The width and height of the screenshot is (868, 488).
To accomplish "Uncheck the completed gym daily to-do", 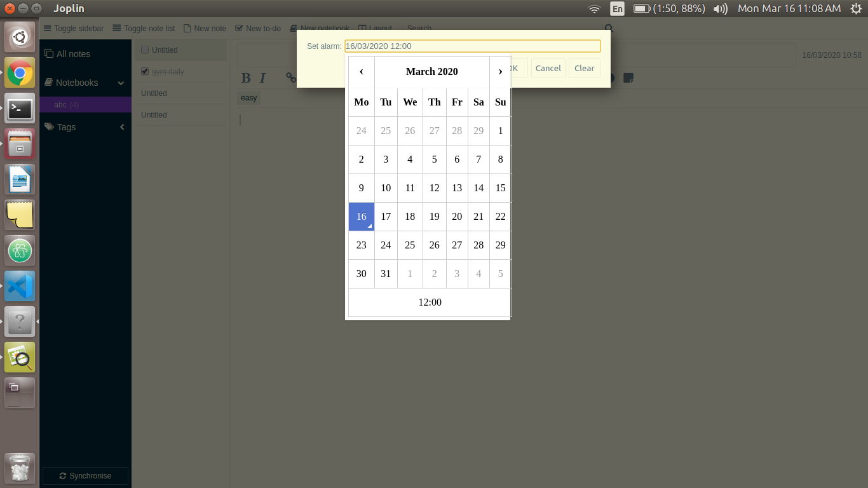I will 145,71.
